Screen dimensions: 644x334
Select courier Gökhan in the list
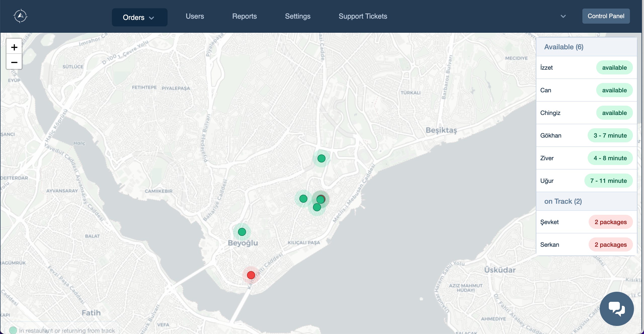click(x=551, y=135)
